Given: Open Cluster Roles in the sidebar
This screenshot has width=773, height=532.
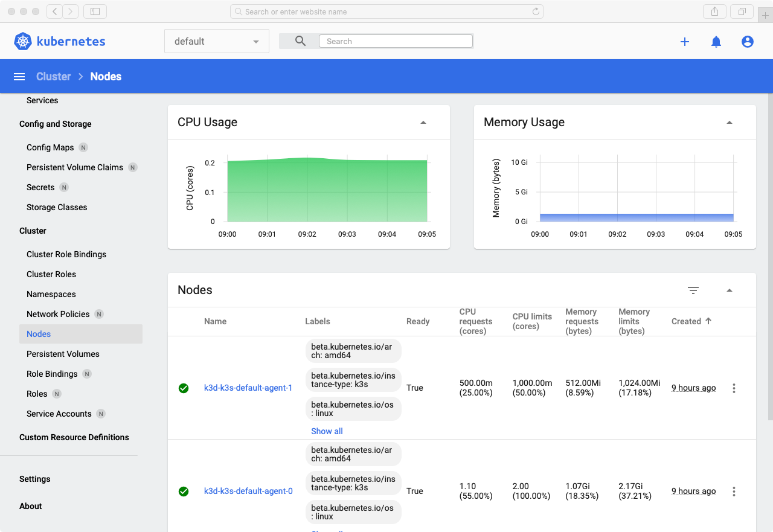Looking at the screenshot, I should click(51, 274).
